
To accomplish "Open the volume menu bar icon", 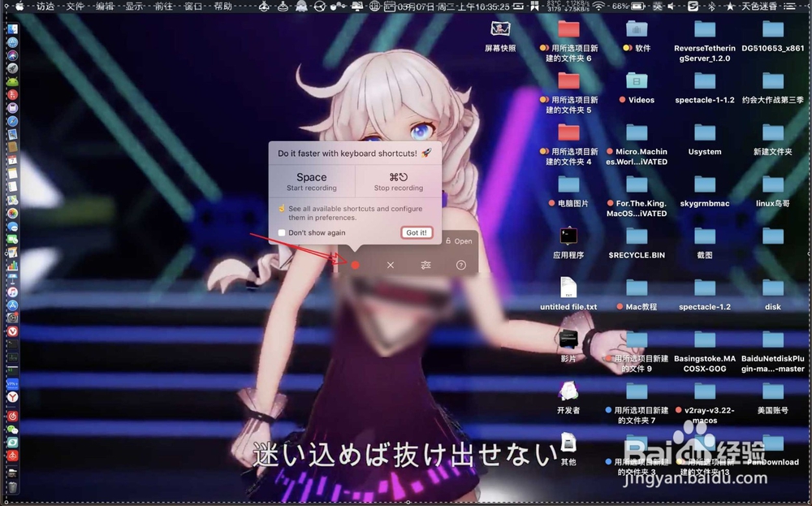I will tap(672, 6).
